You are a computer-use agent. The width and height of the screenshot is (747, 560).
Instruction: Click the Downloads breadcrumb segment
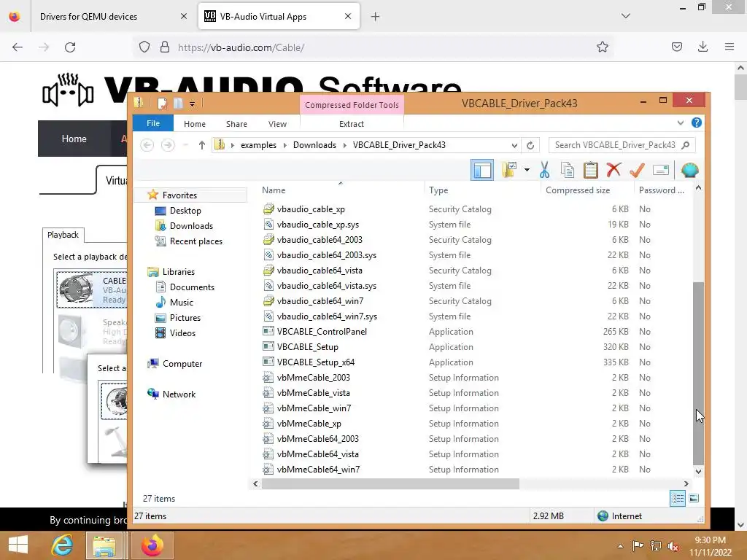click(x=314, y=145)
